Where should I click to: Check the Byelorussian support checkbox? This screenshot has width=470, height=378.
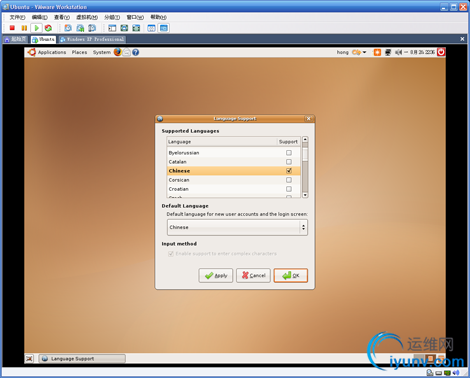pos(289,153)
